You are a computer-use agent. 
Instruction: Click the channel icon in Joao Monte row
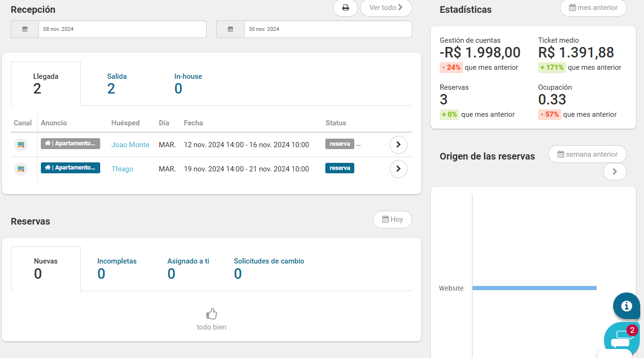click(21, 145)
